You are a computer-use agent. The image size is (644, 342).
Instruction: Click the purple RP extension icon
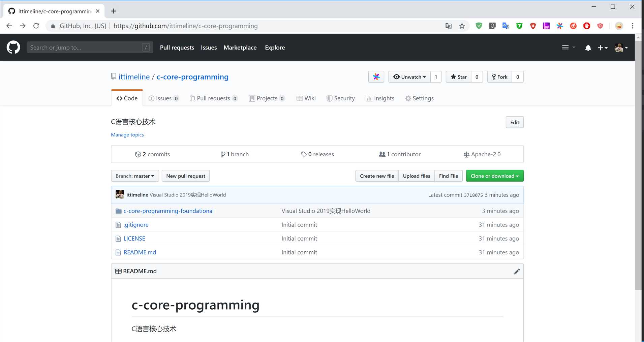[546, 26]
